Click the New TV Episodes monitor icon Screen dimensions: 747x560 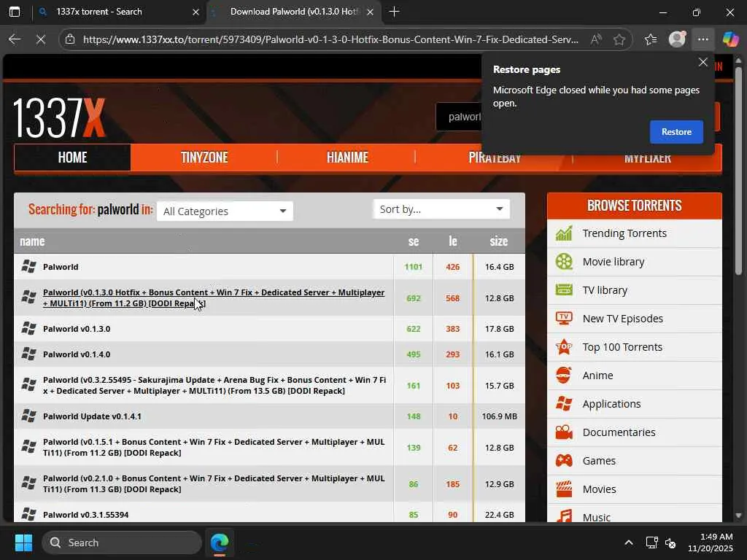tap(564, 318)
